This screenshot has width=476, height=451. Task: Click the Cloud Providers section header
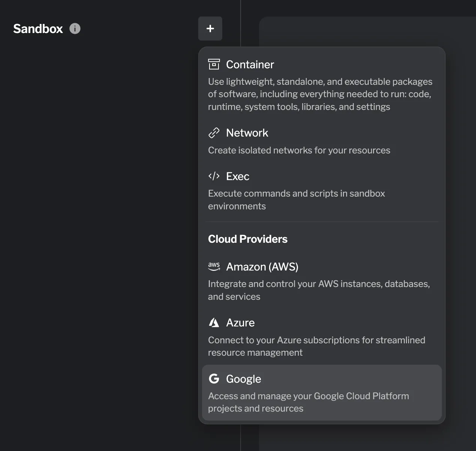pyautogui.click(x=247, y=239)
